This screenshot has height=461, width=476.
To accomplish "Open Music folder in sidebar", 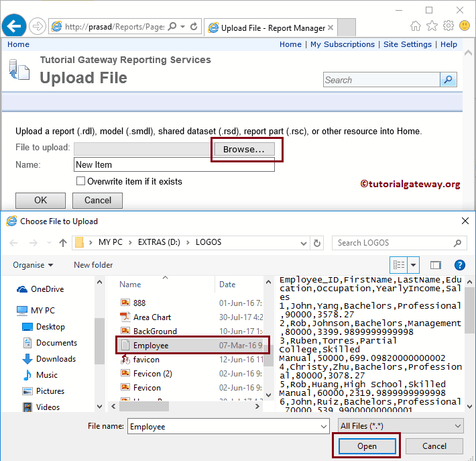I will tap(40, 375).
